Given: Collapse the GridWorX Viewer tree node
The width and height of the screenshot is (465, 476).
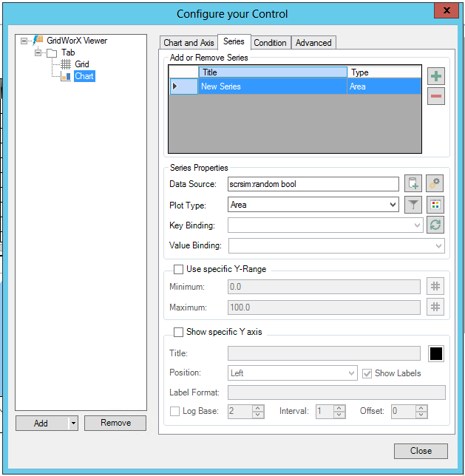Looking at the screenshot, I should pyautogui.click(x=24, y=41).
